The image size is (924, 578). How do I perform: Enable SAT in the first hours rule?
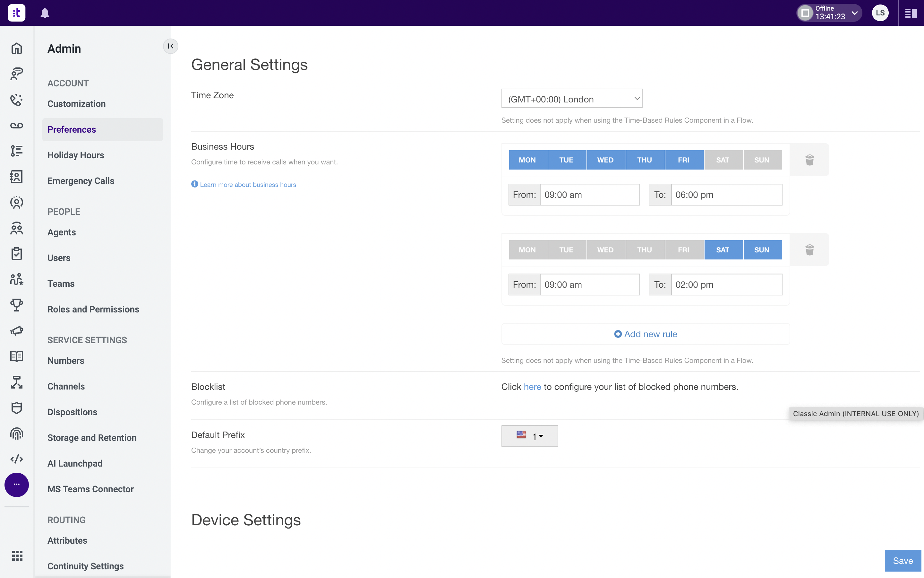coord(723,160)
